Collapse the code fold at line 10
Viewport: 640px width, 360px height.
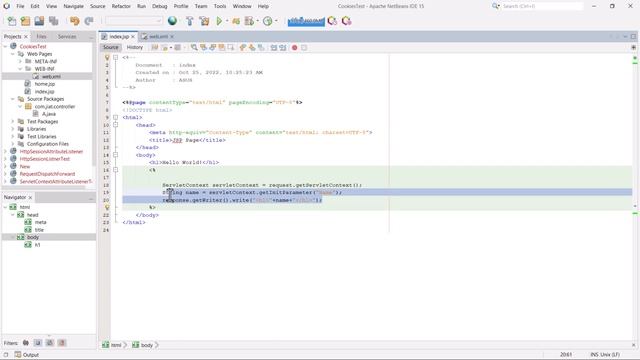(x=116, y=125)
